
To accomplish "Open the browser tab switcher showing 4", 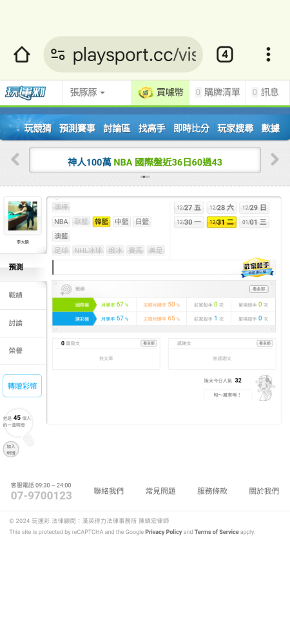I will (225, 55).
